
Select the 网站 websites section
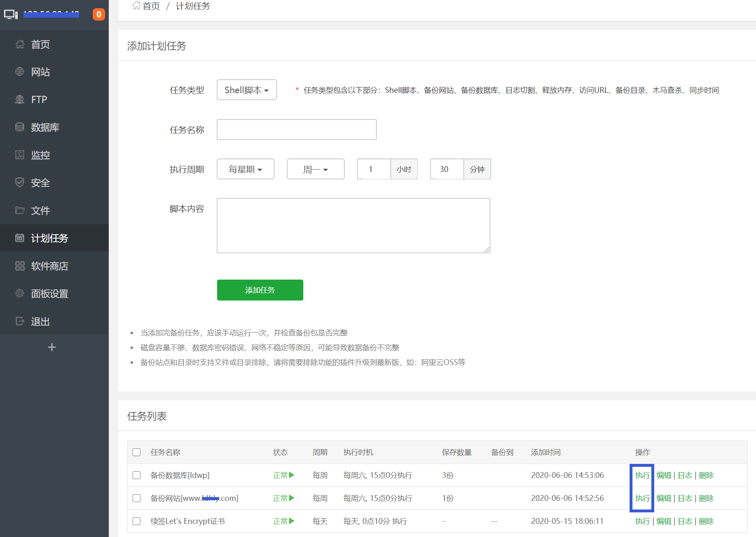point(40,72)
